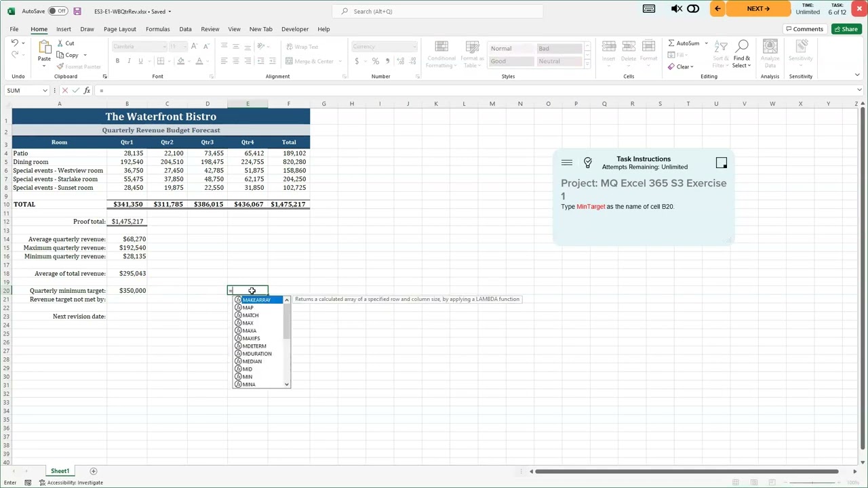Confirm entry with the checkmark icon

(x=75, y=90)
